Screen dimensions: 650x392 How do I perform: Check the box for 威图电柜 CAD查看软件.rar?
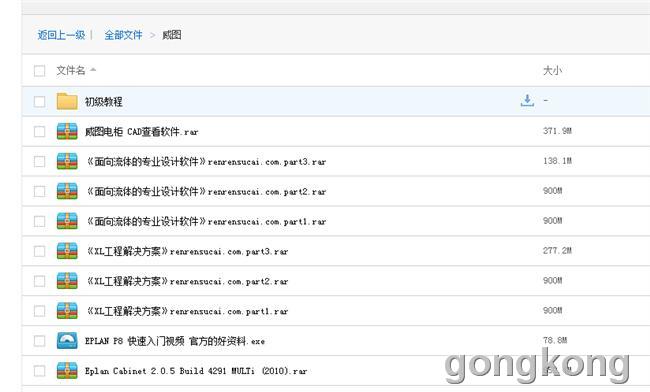(x=39, y=131)
